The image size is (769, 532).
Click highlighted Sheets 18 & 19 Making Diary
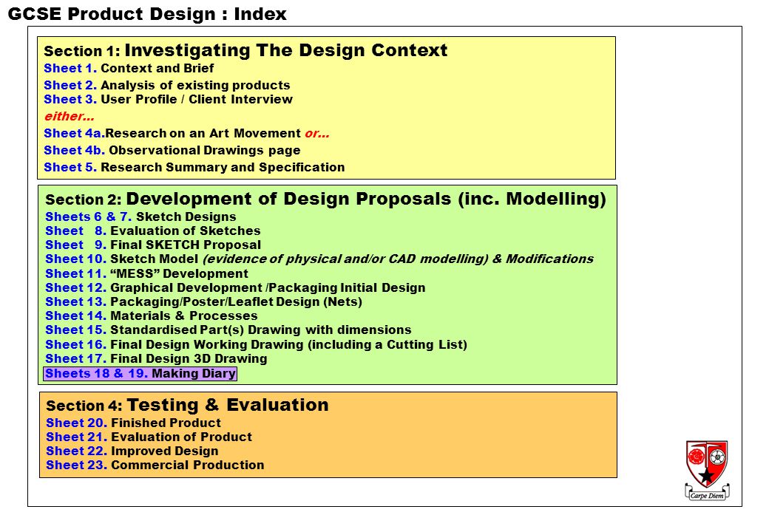(140, 374)
